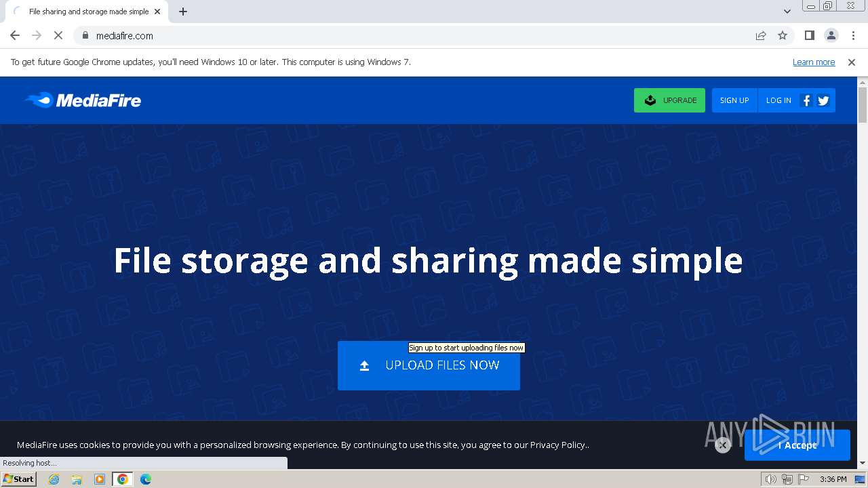Open a new tab with plus button

point(183,12)
